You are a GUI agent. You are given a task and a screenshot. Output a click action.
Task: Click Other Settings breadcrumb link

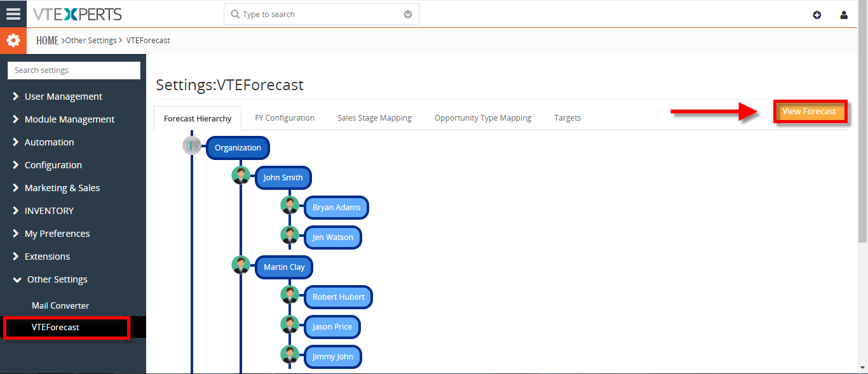pos(91,41)
